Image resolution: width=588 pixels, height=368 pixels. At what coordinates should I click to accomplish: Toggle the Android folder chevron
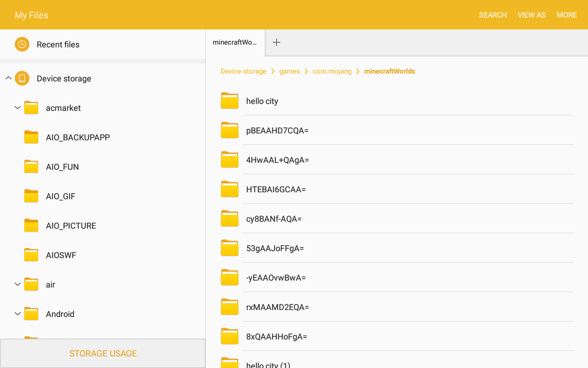(17, 314)
